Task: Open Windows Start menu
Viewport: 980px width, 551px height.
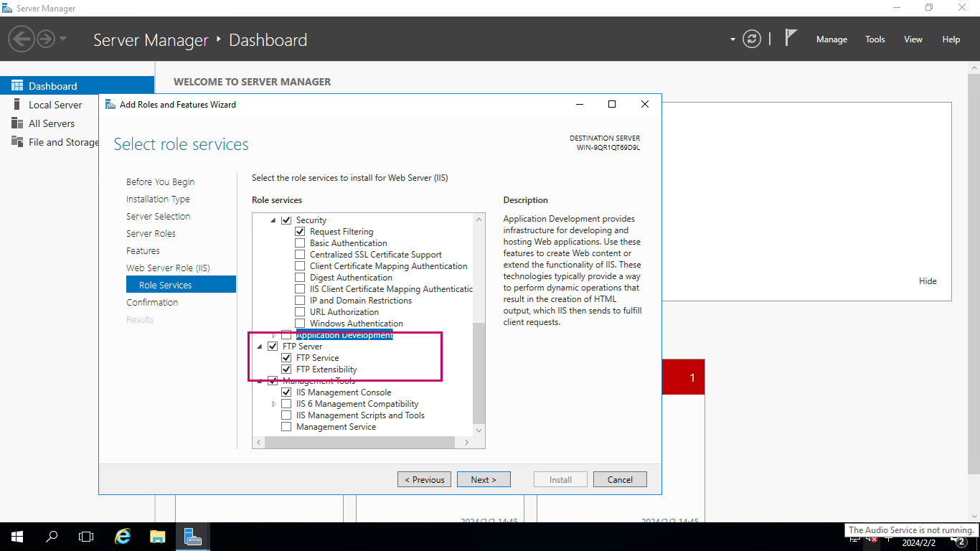Action: (17, 537)
